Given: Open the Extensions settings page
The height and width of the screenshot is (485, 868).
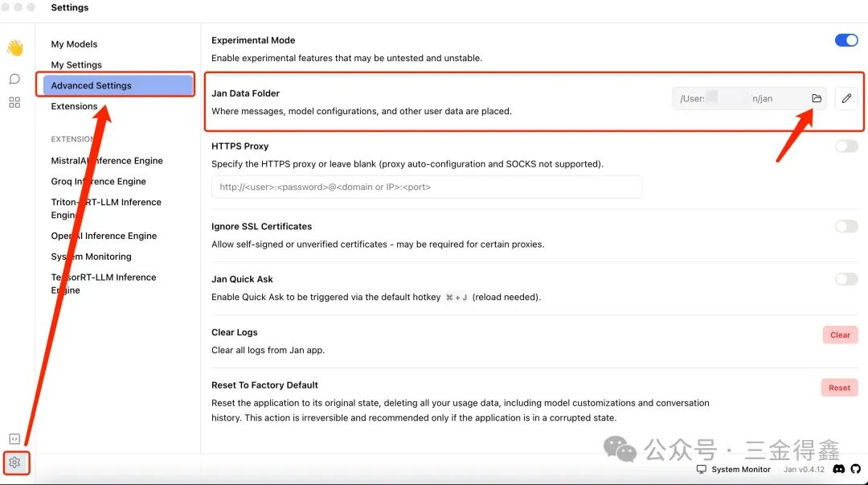Looking at the screenshot, I should click(x=74, y=106).
